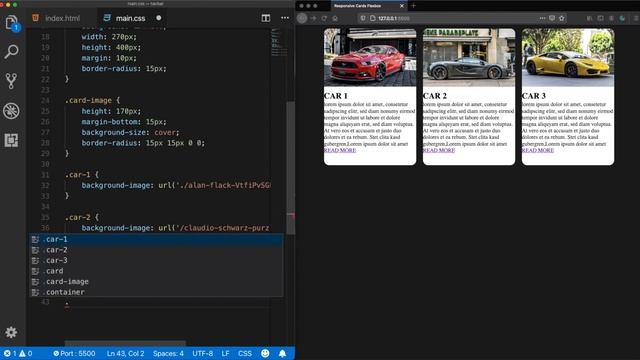The height and width of the screenshot is (360, 640).
Task: Open editor More Actions menu
Action: tap(285, 18)
